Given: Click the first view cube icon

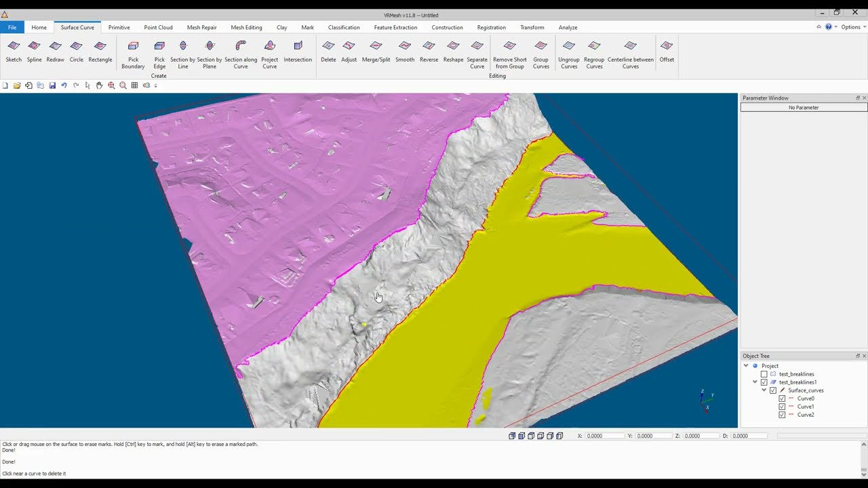Looking at the screenshot, I should coord(512,436).
